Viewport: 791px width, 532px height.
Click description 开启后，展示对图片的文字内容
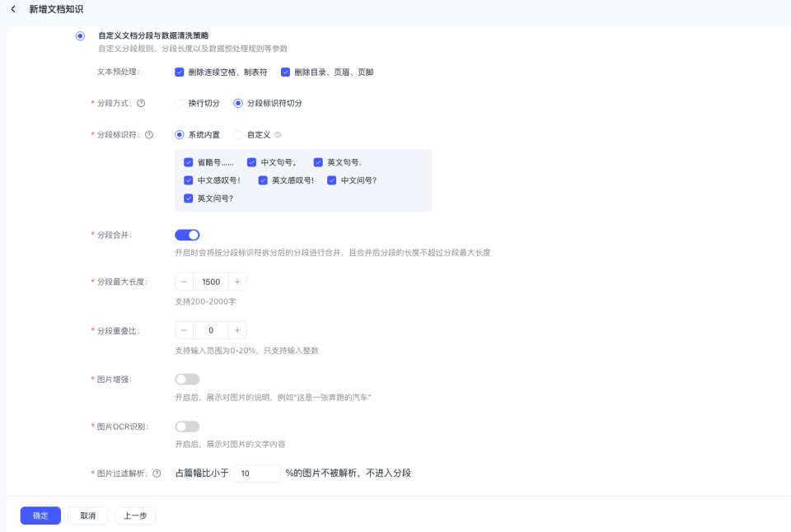230,444
